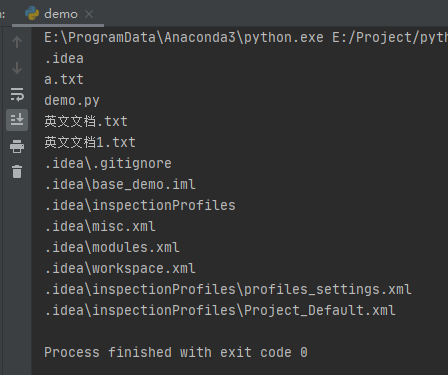Screen dimensions: 448x375
Task: Click the 英文文档.txt output line
Action: [86, 121]
